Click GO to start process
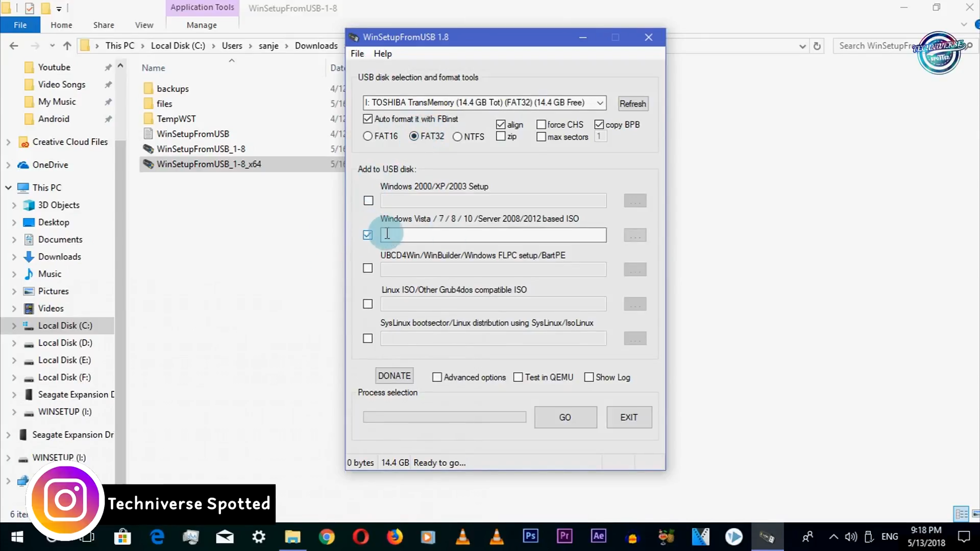980x551 pixels. click(x=565, y=417)
